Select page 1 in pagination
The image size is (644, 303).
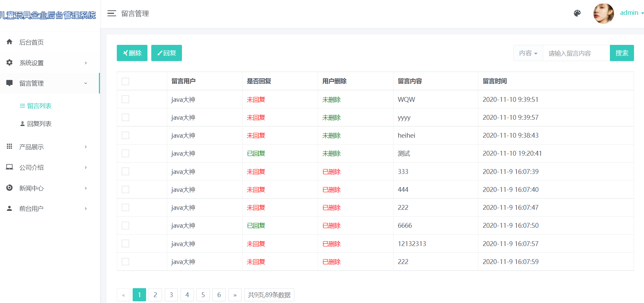click(139, 295)
